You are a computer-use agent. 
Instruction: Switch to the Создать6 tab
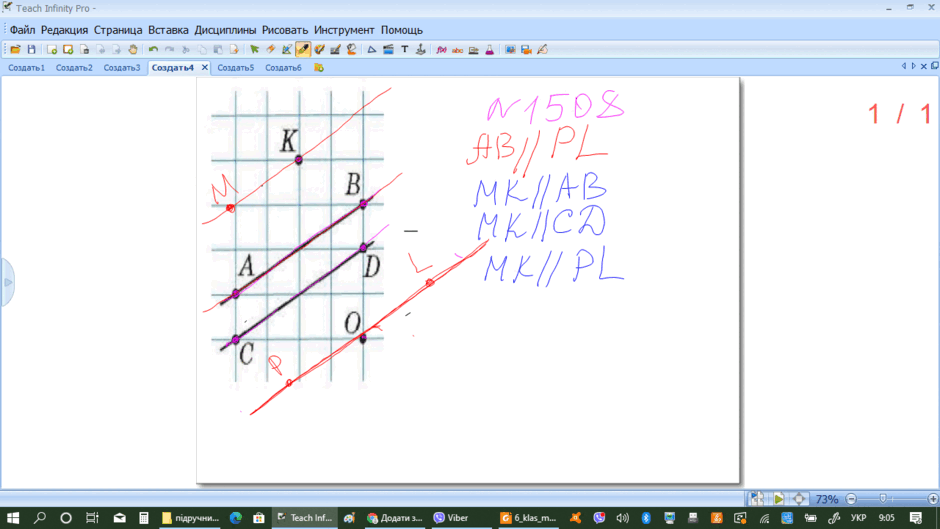pos(284,68)
